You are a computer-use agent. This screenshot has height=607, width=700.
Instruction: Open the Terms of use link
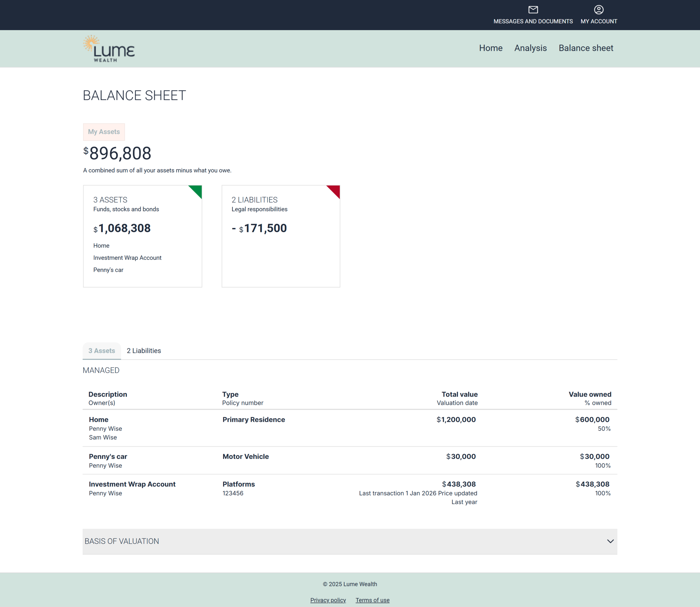click(372, 600)
